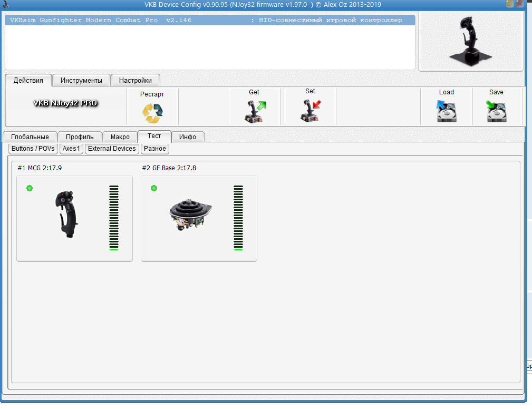Screen dimensions: 532x409
Task: Click the Save disk icon
Action: (496, 112)
